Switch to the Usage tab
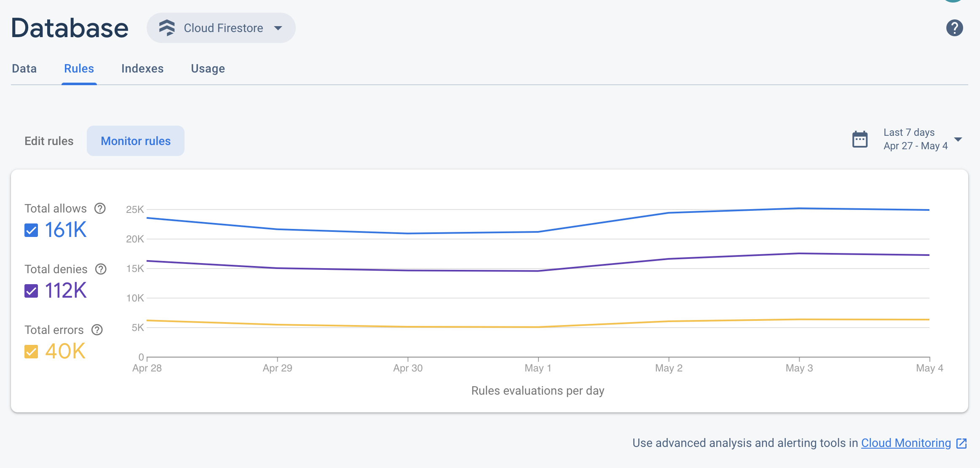This screenshot has height=468, width=980. [x=208, y=68]
